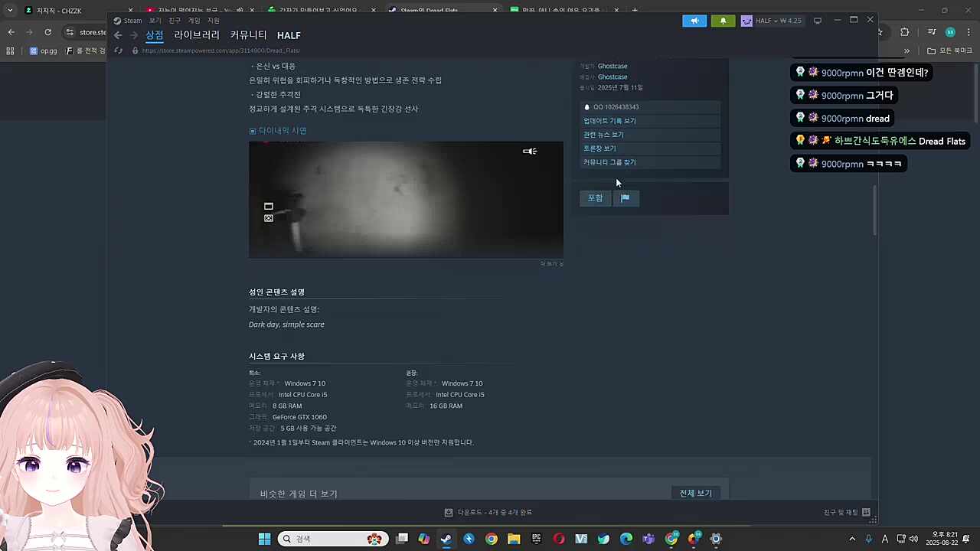The image size is (980, 551).
Task: Click 더 보기 below the preview
Action: tap(551, 264)
